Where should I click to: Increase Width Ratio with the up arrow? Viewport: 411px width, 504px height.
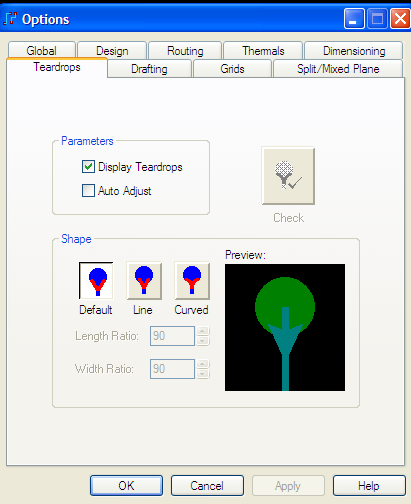click(x=202, y=364)
